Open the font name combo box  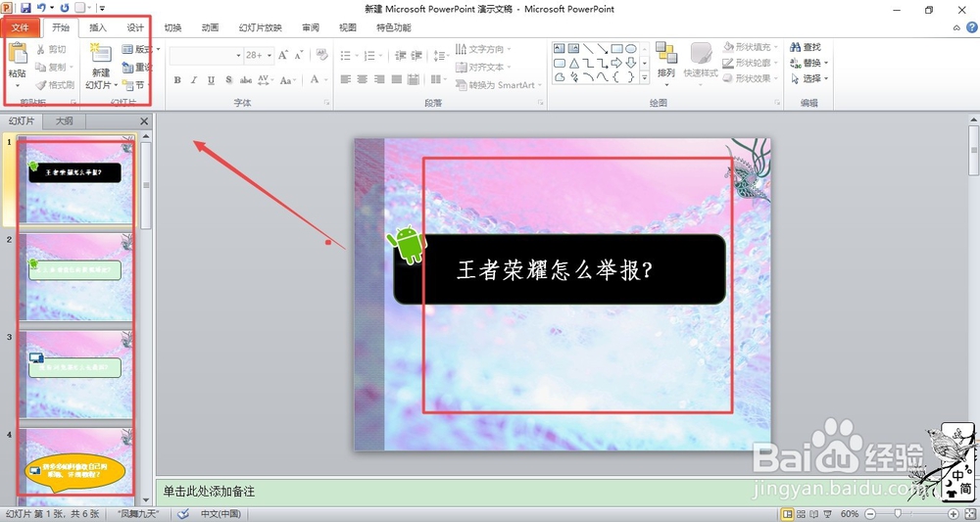pyautogui.click(x=206, y=56)
